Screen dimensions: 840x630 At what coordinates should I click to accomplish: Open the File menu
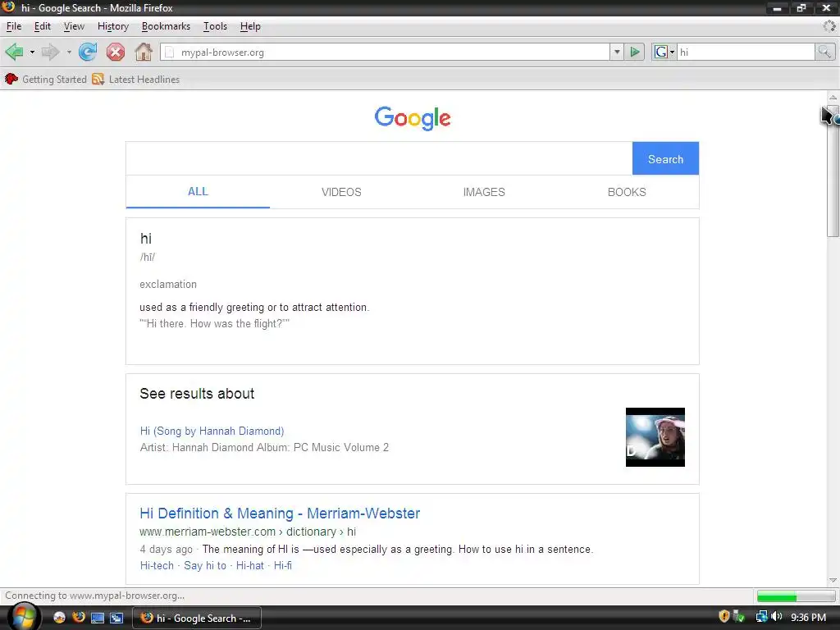pos(14,26)
